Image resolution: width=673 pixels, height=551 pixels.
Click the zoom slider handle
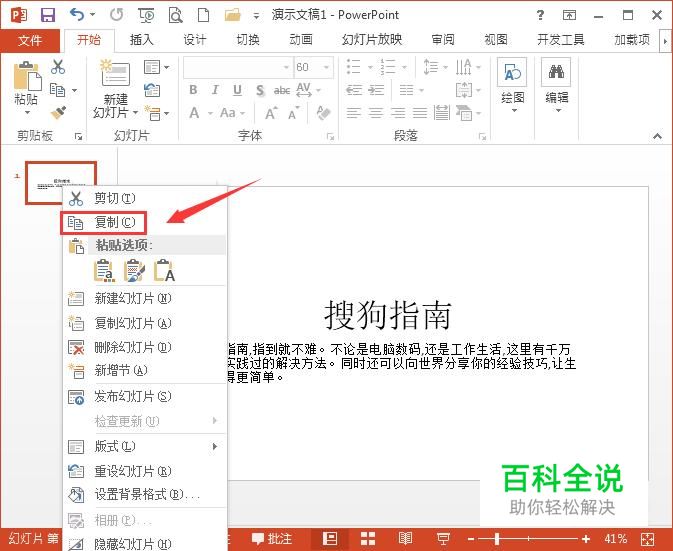(497, 539)
